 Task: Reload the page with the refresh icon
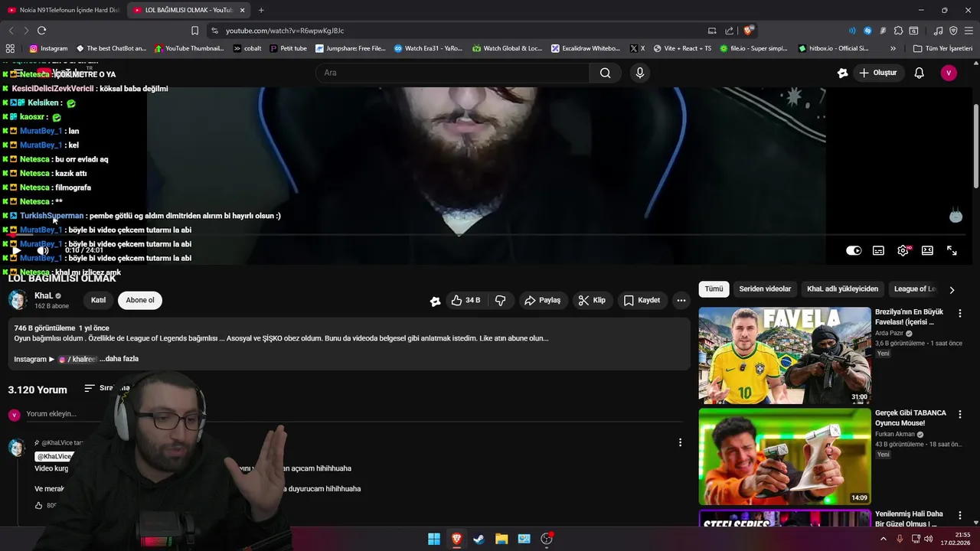point(41,31)
